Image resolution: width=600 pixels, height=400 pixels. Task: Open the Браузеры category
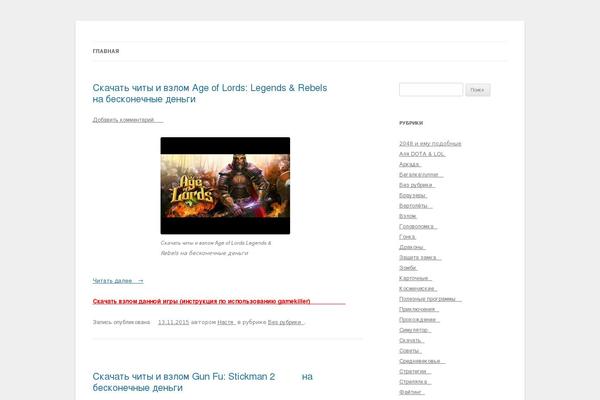[x=413, y=195]
